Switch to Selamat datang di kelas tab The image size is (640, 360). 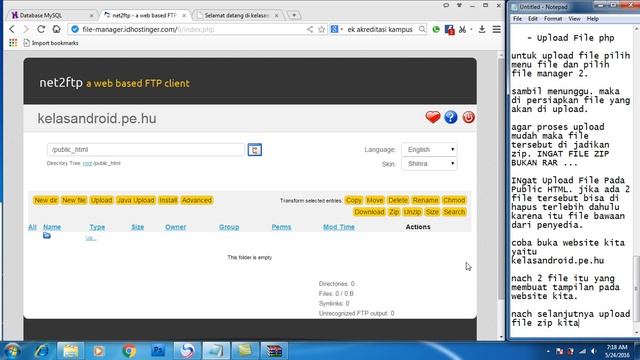point(237,15)
